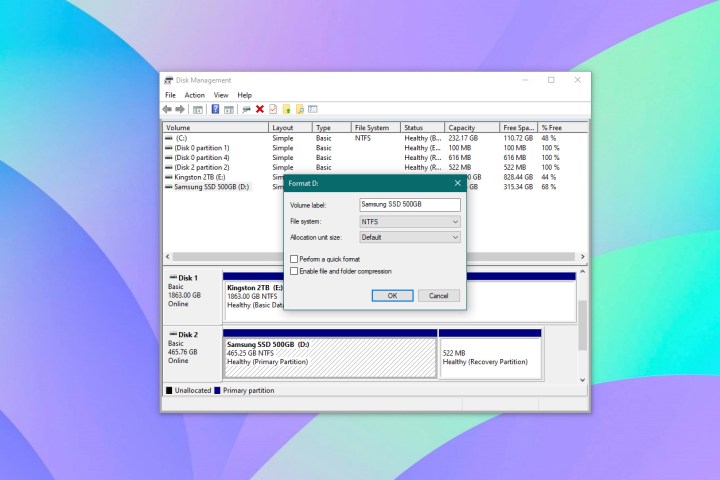This screenshot has width=720, height=480.
Task: Click the Volume label text field
Action: tap(410, 205)
